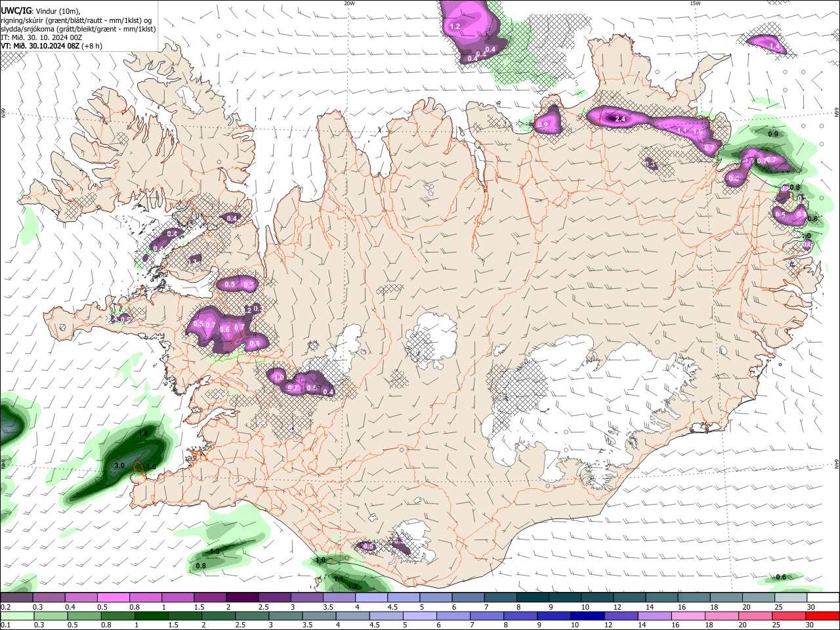This screenshot has width=840, height=630.
Task: Pick the 3 violet snow scale swatch
Action: pyautogui.click(x=306, y=598)
